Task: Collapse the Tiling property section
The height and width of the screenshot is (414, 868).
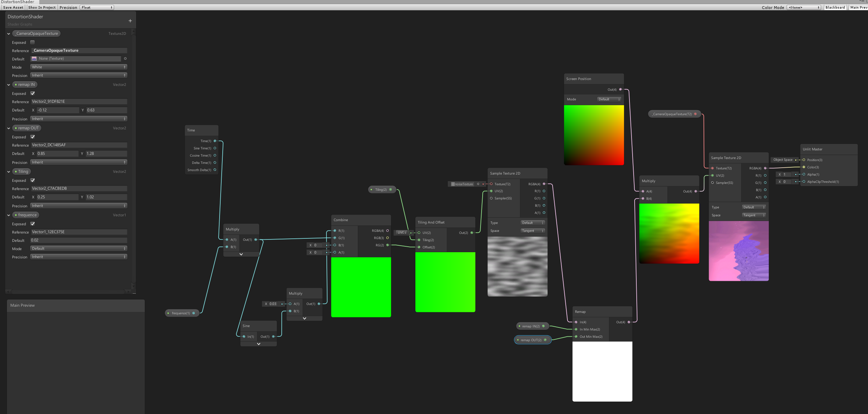Action: coord(9,171)
